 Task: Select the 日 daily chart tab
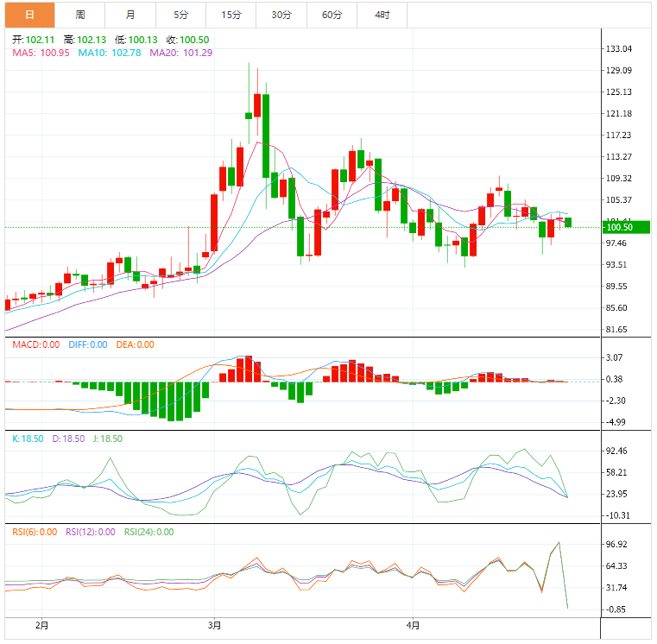[29, 15]
